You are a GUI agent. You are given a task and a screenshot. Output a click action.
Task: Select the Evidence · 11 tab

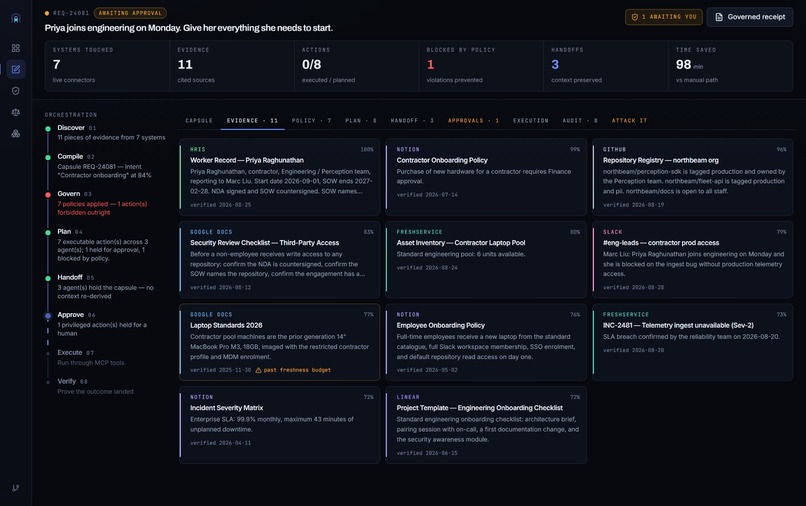tap(252, 121)
